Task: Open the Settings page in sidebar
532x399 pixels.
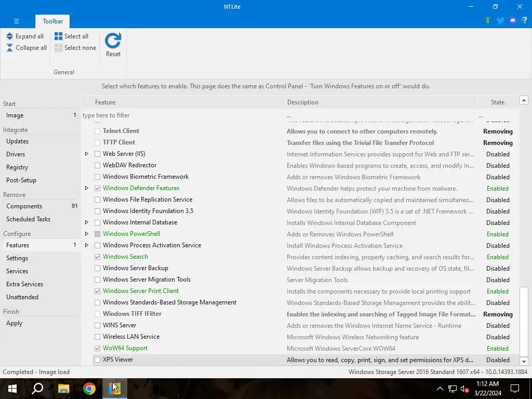Action: point(41,258)
